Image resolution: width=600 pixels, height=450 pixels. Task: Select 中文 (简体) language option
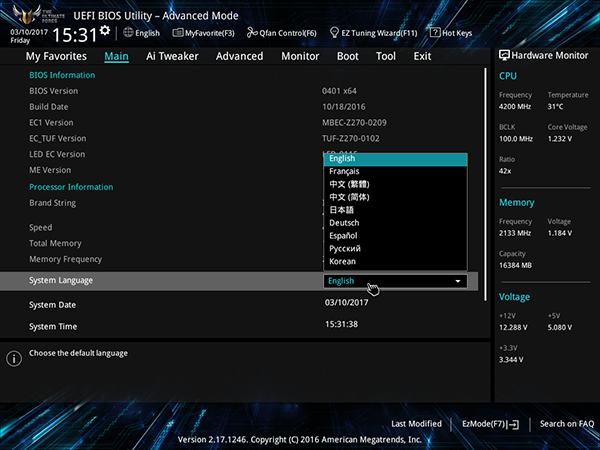coord(395,197)
